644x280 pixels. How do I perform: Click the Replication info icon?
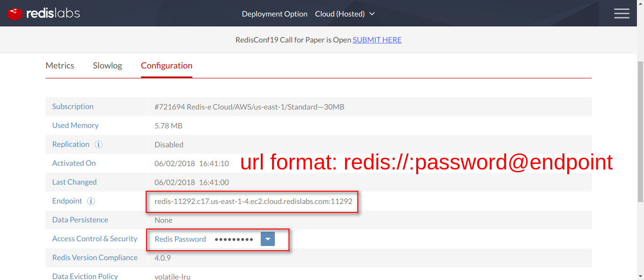click(x=98, y=144)
